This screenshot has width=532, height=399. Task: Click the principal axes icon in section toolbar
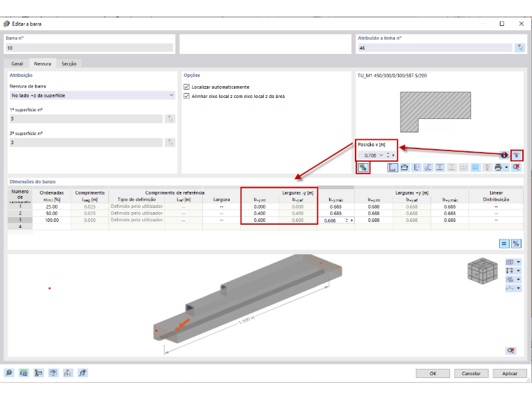click(x=416, y=167)
